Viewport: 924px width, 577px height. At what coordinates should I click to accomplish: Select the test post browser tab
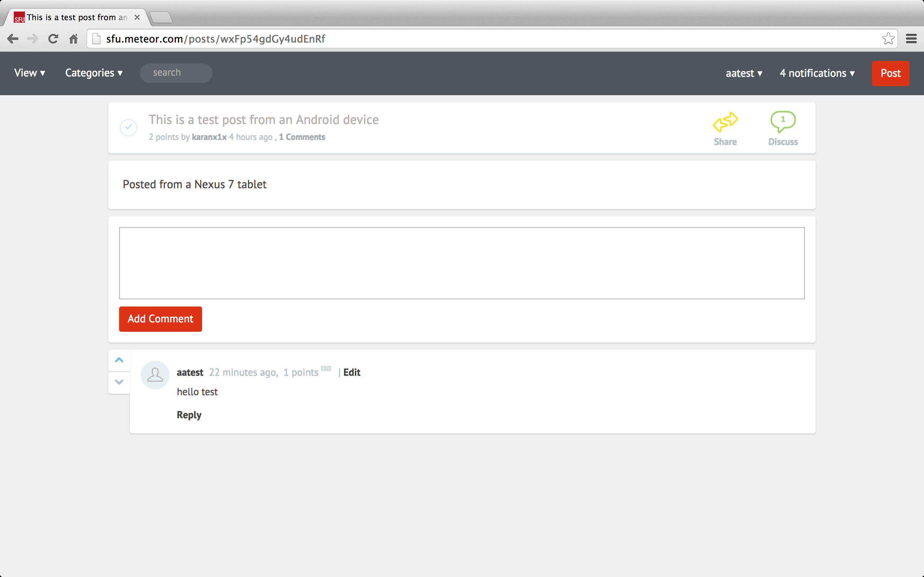(77, 18)
